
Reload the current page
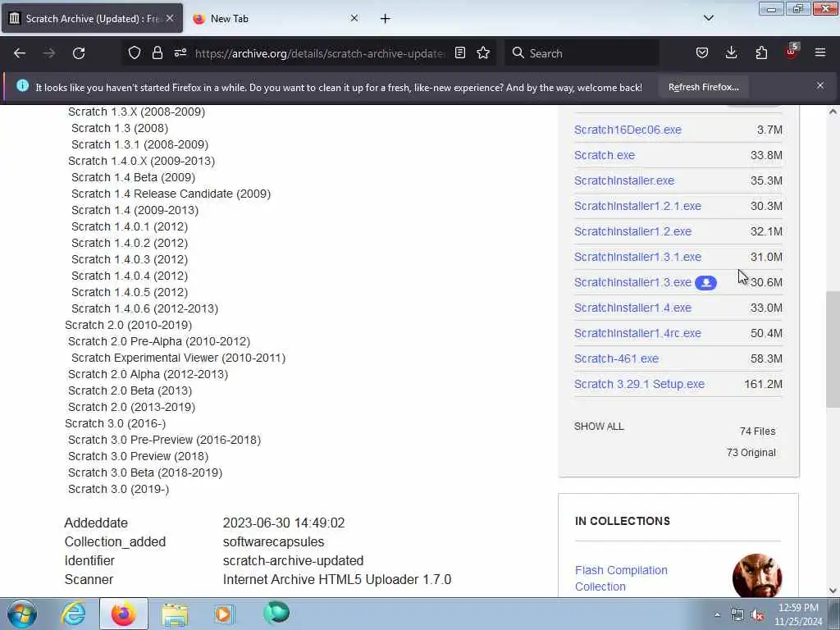(x=79, y=53)
